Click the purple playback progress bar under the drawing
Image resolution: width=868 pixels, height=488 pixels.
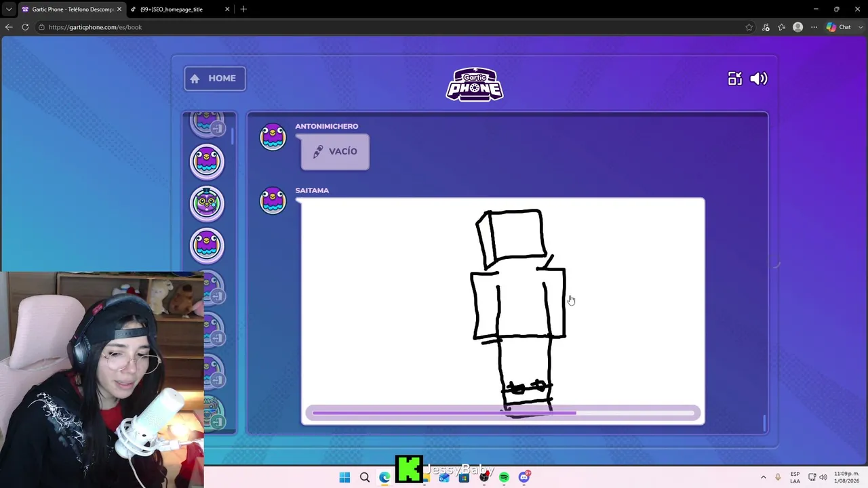502,413
